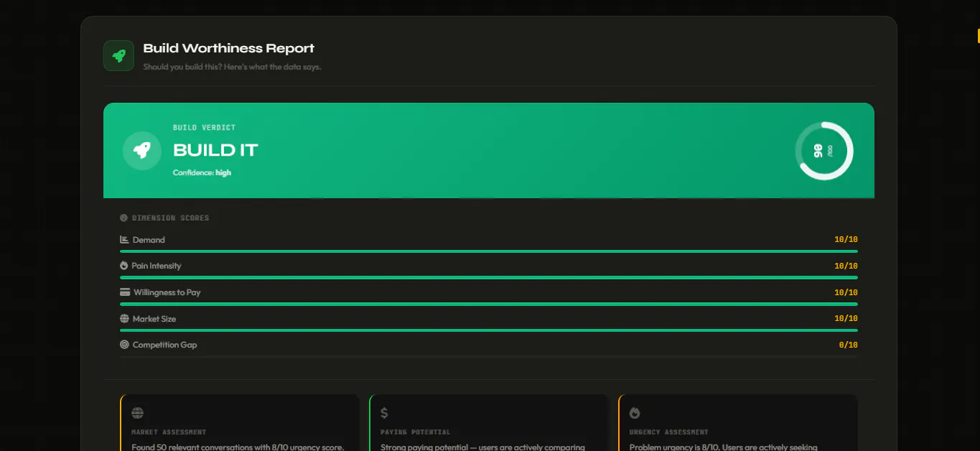Viewport: 980px width, 451px height.
Task: Open the Urgency Assessment card
Action: (x=737, y=423)
